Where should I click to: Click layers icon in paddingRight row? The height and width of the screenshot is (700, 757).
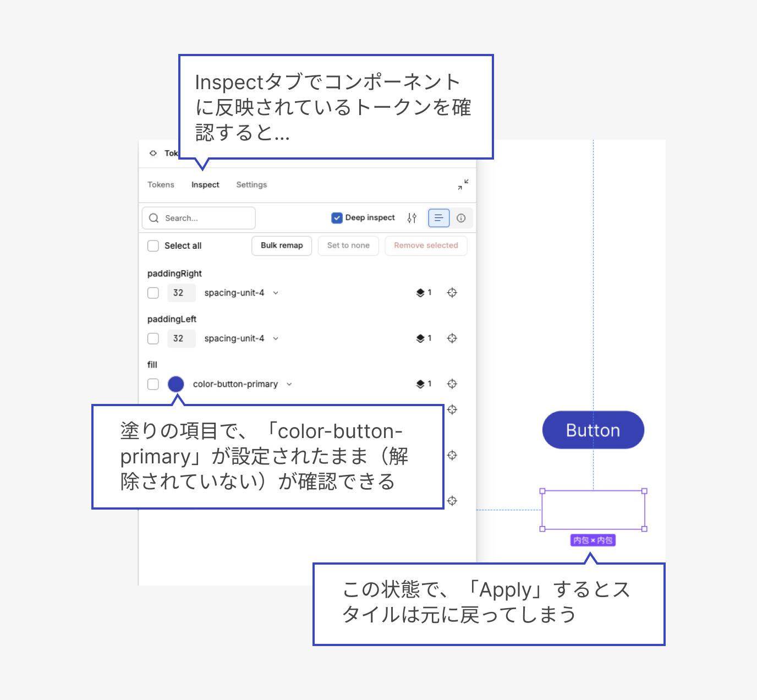(x=420, y=293)
